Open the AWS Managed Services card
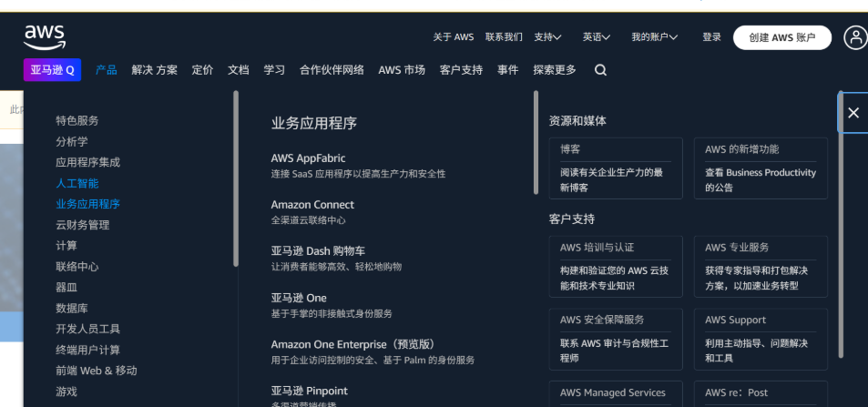This screenshot has width=868, height=407. tap(616, 393)
